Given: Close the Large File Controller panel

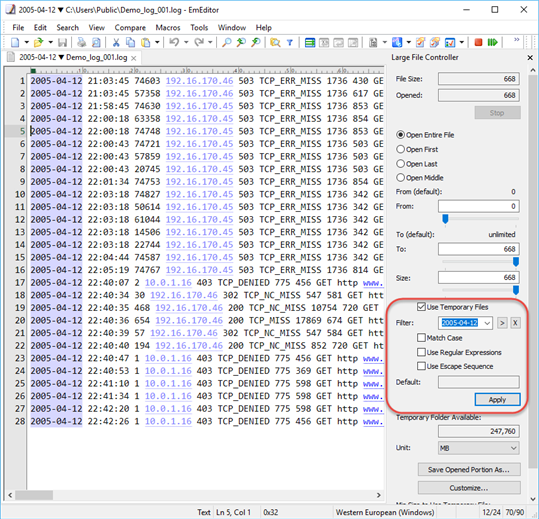Looking at the screenshot, I should 530,58.
